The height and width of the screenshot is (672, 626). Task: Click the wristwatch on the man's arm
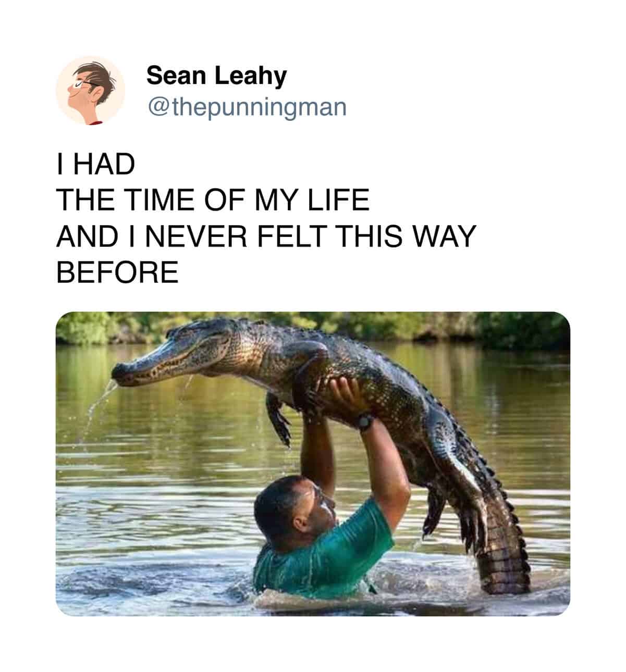365,420
